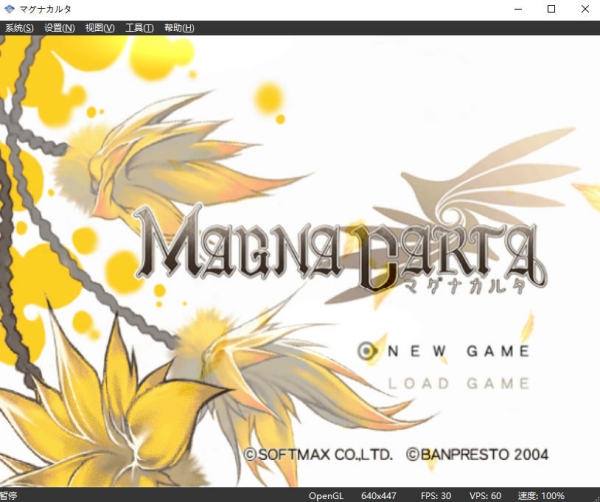Open the 设置(N) menu
Screen dimensions: 600x502
coord(59,28)
